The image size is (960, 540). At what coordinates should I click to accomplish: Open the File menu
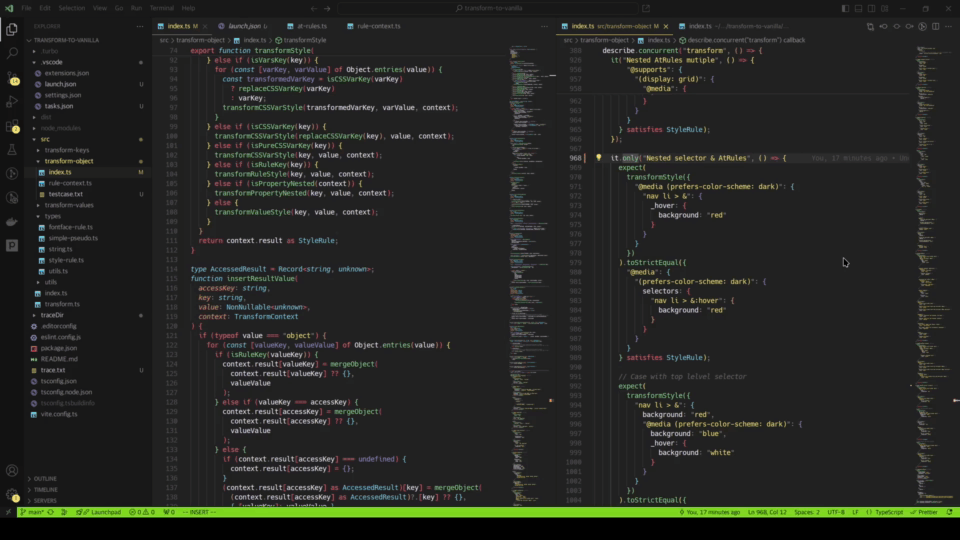click(26, 9)
